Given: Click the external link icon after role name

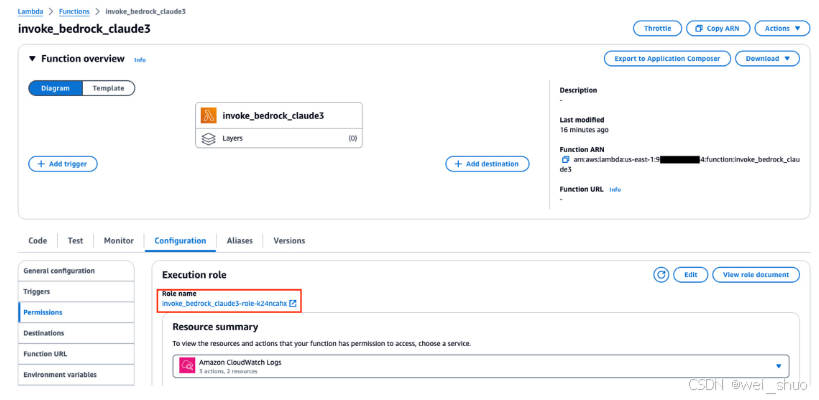Looking at the screenshot, I should point(293,303).
